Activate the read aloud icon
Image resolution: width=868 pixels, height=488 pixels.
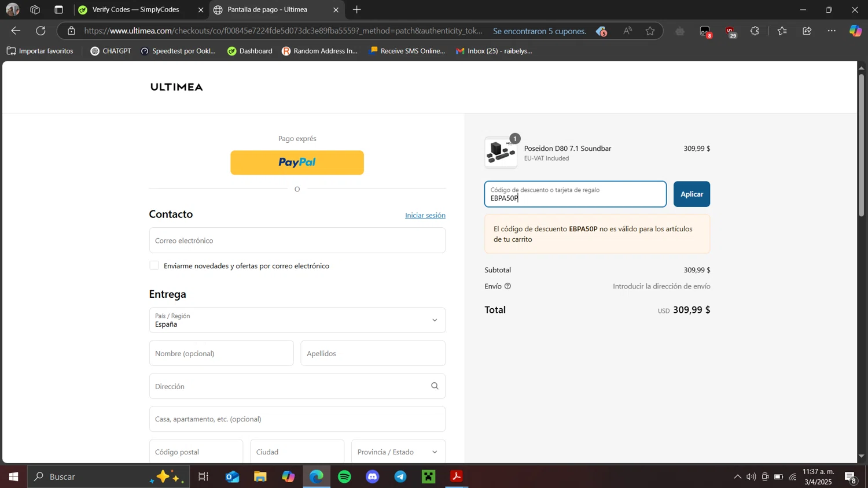(627, 31)
